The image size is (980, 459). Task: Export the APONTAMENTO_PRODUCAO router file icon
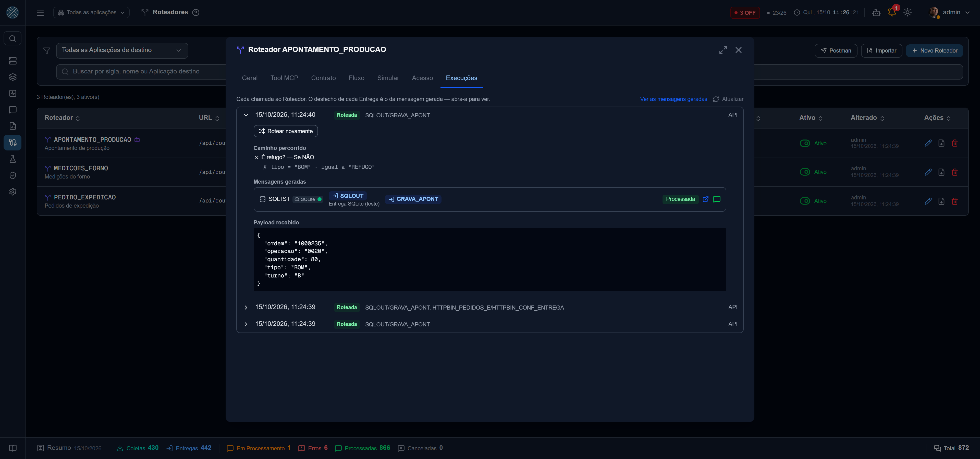coord(941,143)
